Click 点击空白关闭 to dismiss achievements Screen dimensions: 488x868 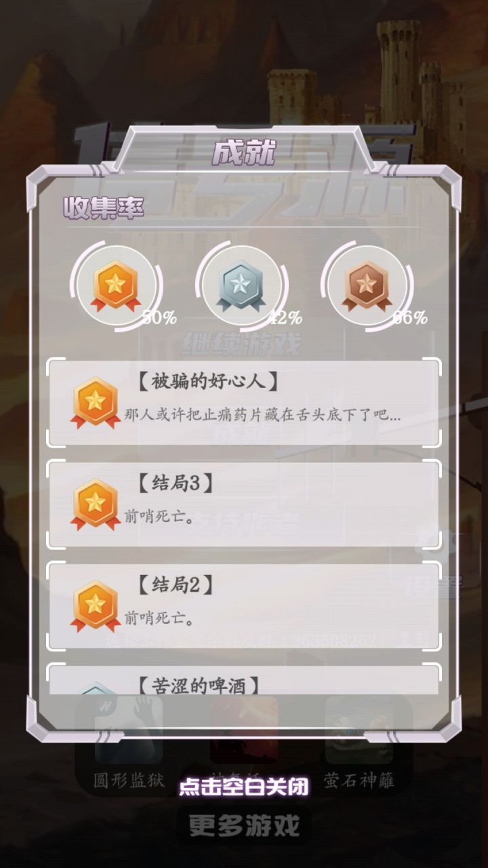[244, 787]
